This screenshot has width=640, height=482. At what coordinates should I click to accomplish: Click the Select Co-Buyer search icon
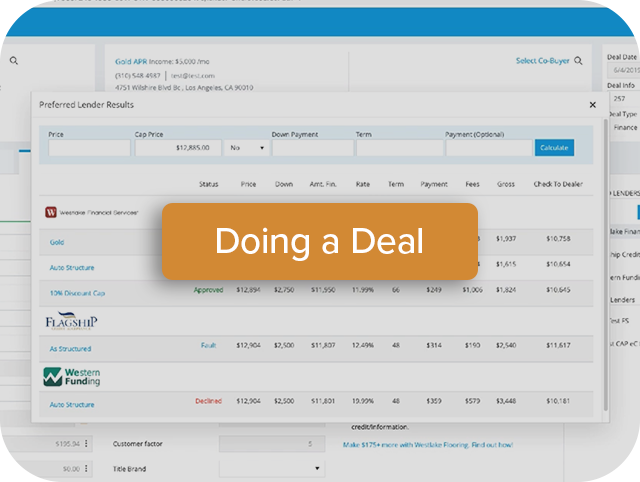580,61
